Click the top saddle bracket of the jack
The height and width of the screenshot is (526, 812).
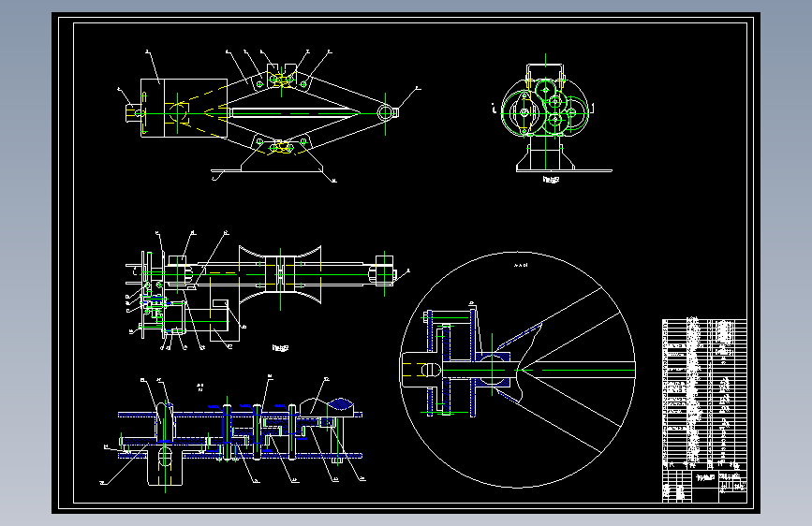coord(282,70)
